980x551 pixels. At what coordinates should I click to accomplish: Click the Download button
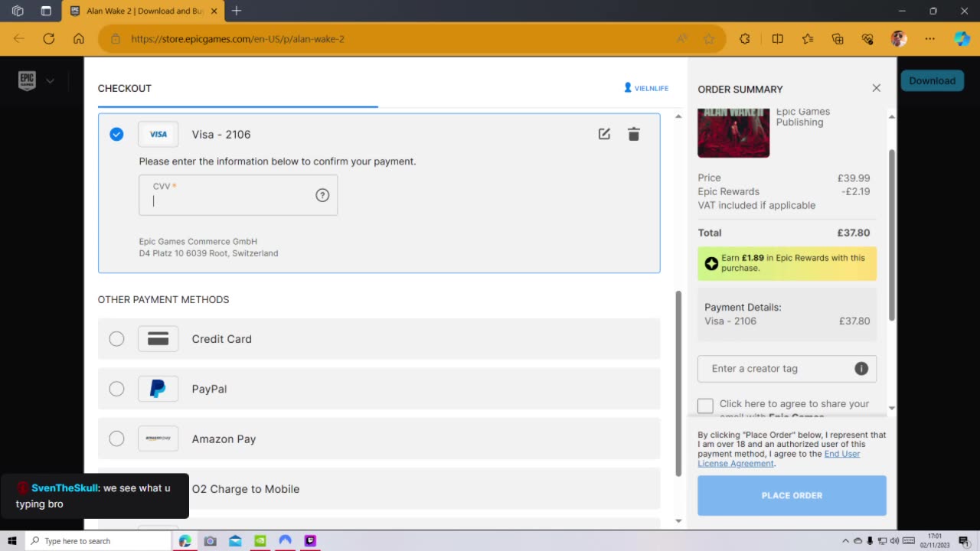coord(932,80)
